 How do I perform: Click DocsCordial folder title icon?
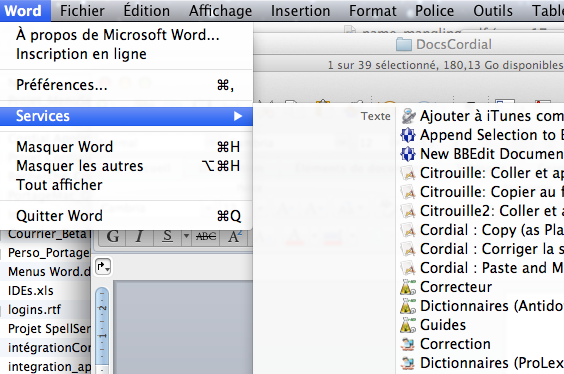404,45
